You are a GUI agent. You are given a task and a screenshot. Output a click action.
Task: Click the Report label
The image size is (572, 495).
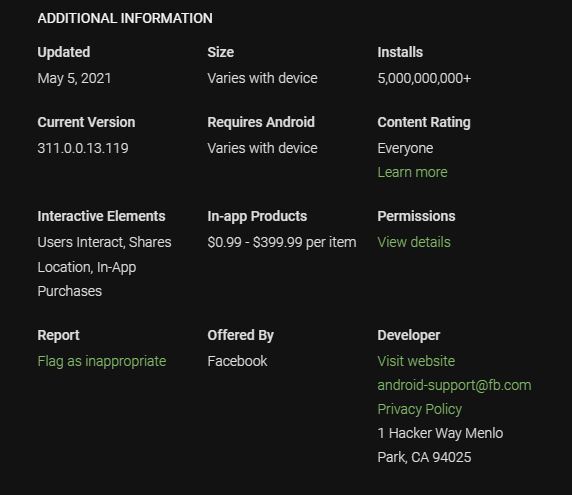[58, 335]
